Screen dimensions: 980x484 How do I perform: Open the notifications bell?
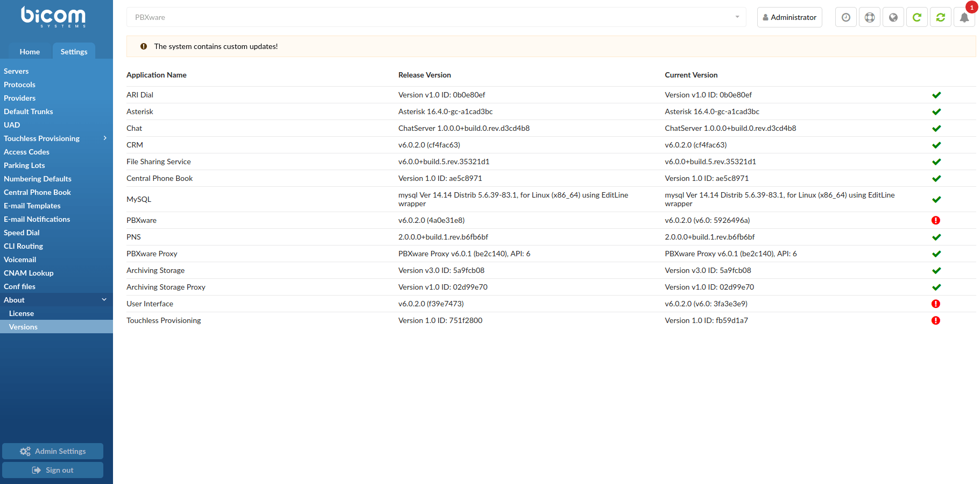pos(964,17)
